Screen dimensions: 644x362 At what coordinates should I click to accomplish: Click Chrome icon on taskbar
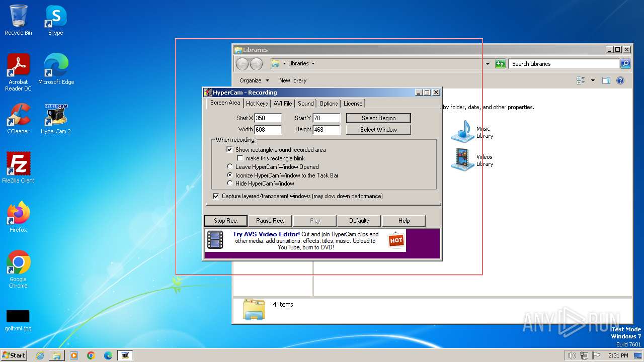tap(91, 355)
